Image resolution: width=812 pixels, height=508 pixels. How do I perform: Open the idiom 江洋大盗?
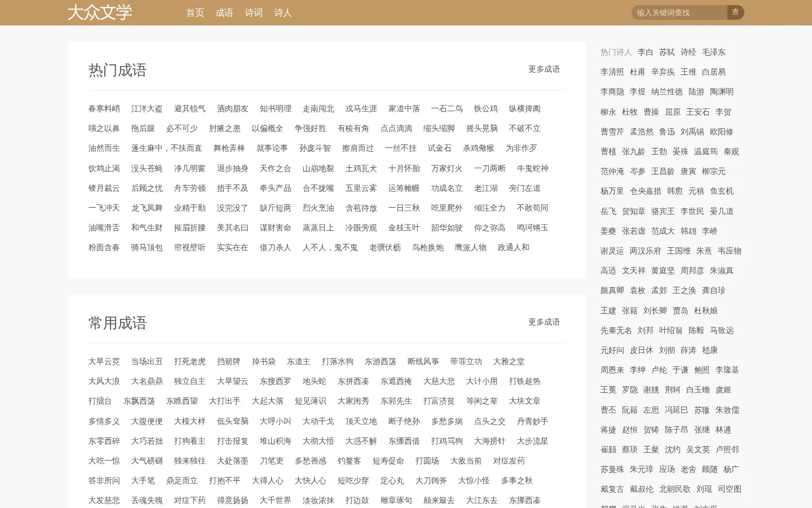pos(147,108)
